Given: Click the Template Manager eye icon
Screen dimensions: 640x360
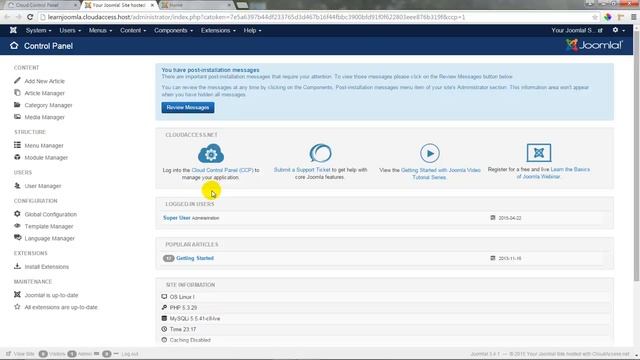Looking at the screenshot, I should (x=17, y=226).
